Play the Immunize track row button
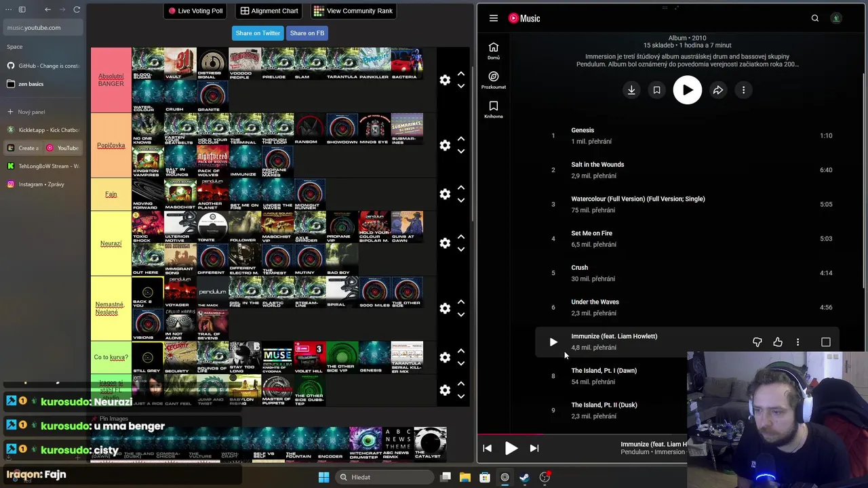 553,342
